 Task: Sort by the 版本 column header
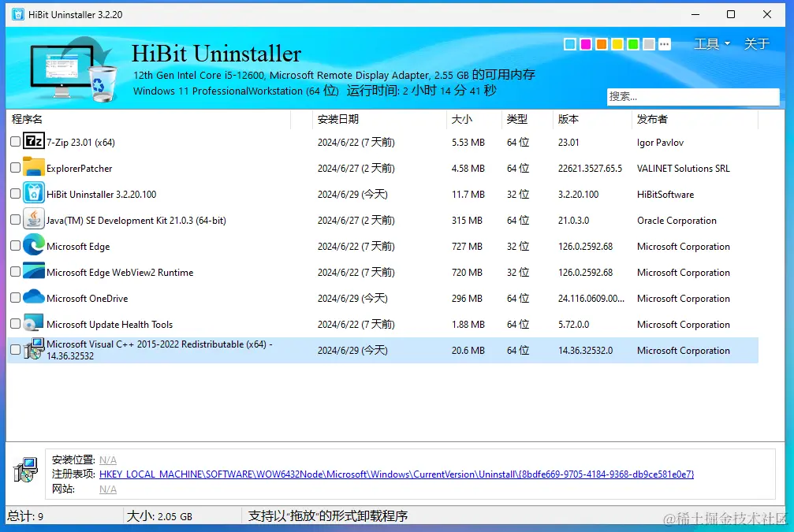592,120
